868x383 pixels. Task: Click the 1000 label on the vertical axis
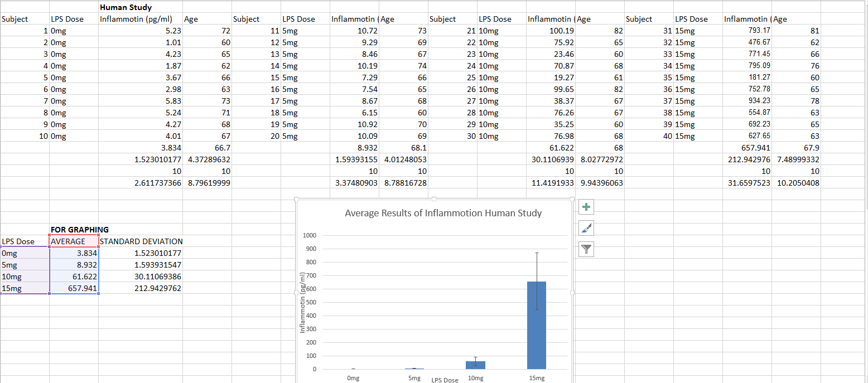(308, 235)
